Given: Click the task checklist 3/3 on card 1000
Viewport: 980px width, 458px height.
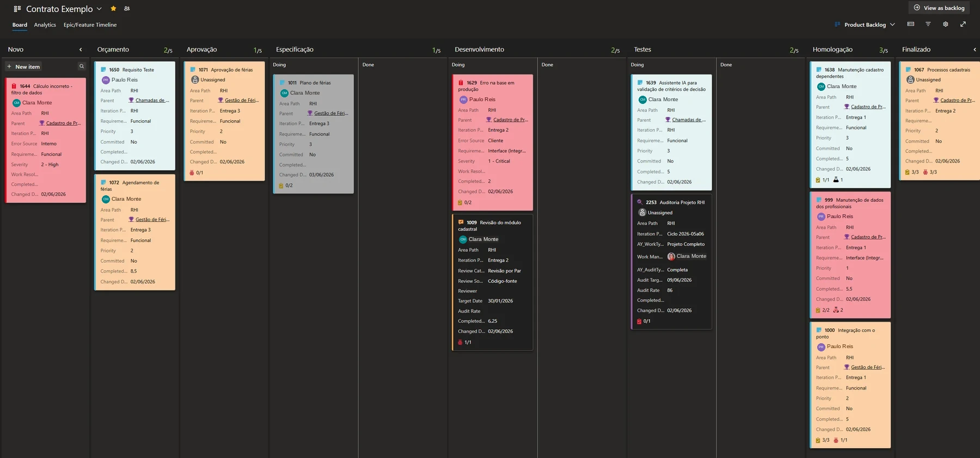Looking at the screenshot, I should tap(823, 440).
